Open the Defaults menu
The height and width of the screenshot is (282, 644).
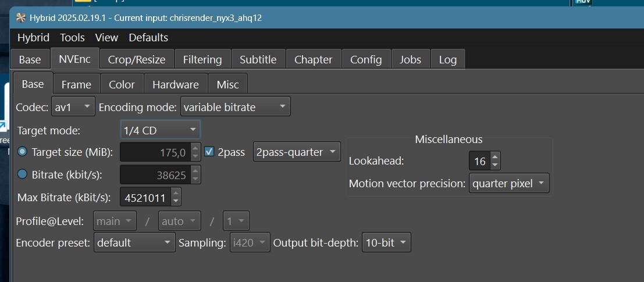click(148, 38)
